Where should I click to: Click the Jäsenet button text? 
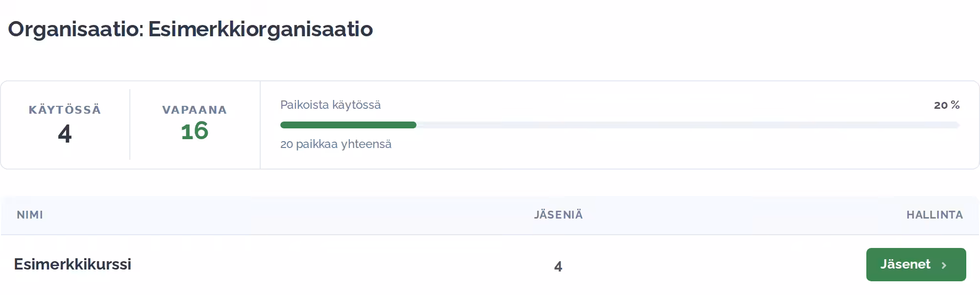pyautogui.click(x=905, y=264)
